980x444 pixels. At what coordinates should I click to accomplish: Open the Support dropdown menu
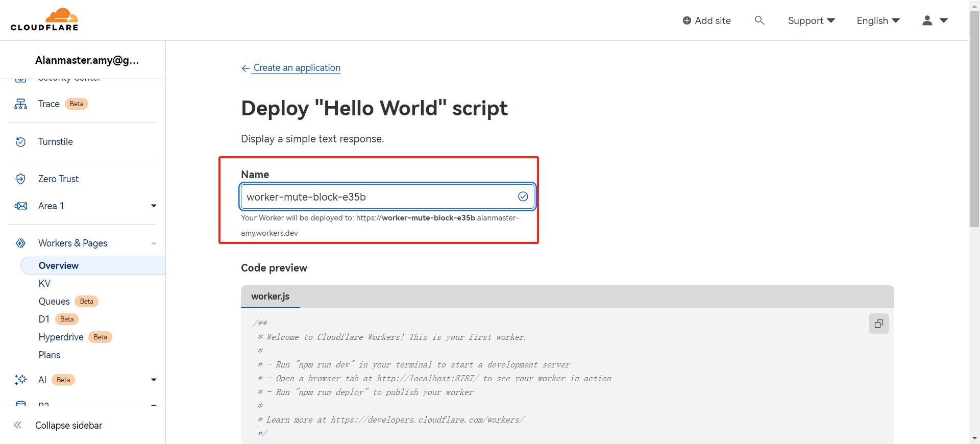(811, 20)
